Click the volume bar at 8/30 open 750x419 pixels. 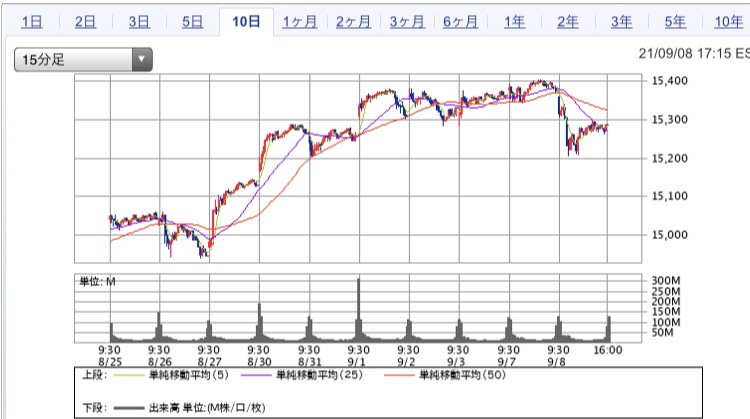pos(260,322)
